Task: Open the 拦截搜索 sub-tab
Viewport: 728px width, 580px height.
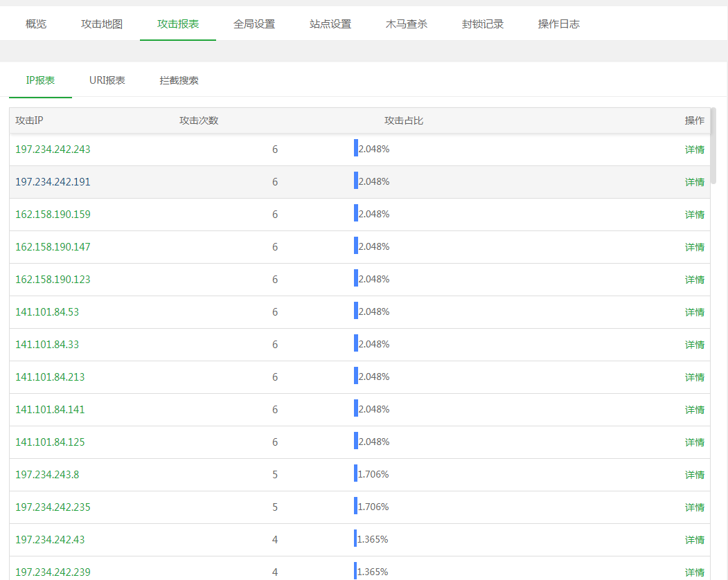Action: (179, 80)
